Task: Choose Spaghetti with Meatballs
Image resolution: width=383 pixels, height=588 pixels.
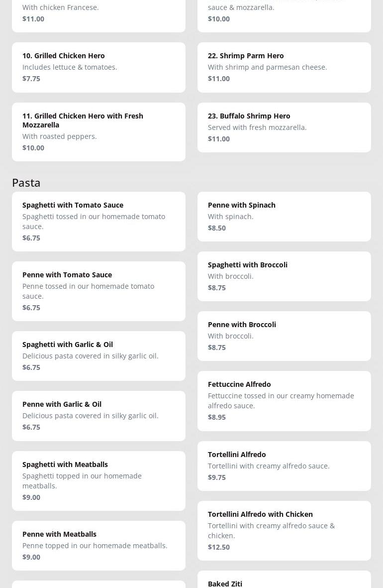Action: pyautogui.click(x=98, y=480)
